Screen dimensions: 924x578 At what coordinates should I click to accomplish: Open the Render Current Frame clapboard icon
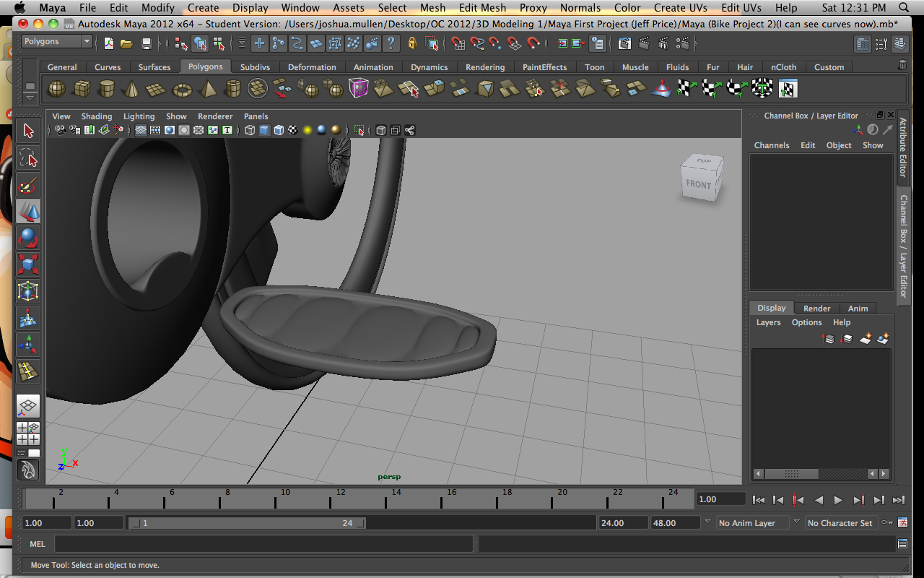pos(625,43)
